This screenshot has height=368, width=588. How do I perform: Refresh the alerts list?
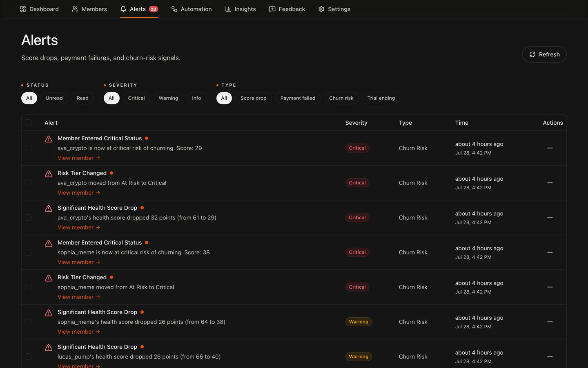tap(544, 54)
